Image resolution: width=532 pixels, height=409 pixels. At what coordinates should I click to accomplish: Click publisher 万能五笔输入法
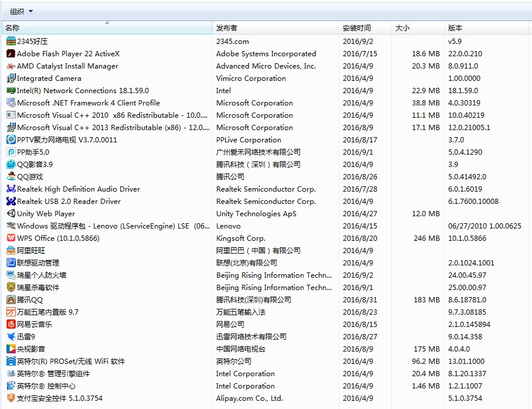[241, 312]
